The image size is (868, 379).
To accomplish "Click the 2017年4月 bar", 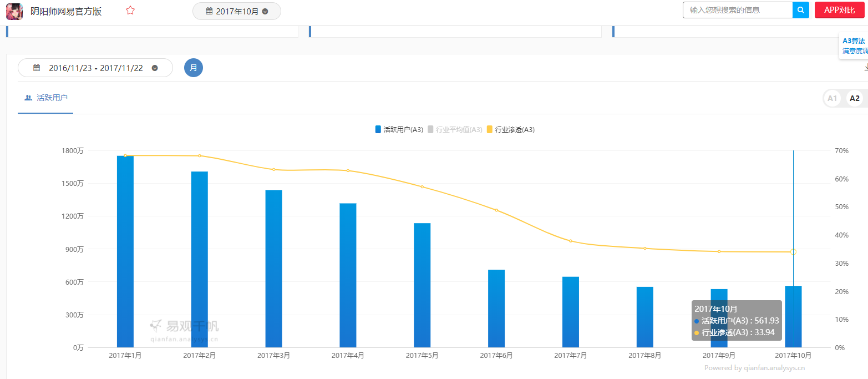I will tap(348, 275).
